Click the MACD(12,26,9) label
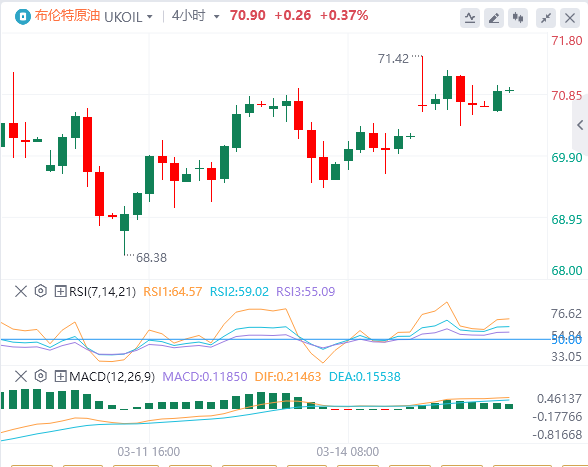 pyautogui.click(x=112, y=376)
